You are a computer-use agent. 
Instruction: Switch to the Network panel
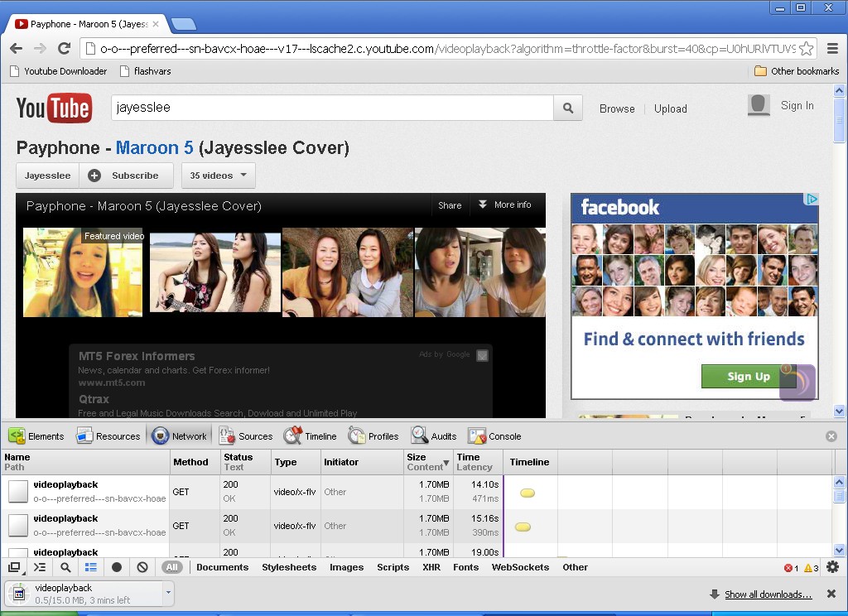pyautogui.click(x=180, y=436)
